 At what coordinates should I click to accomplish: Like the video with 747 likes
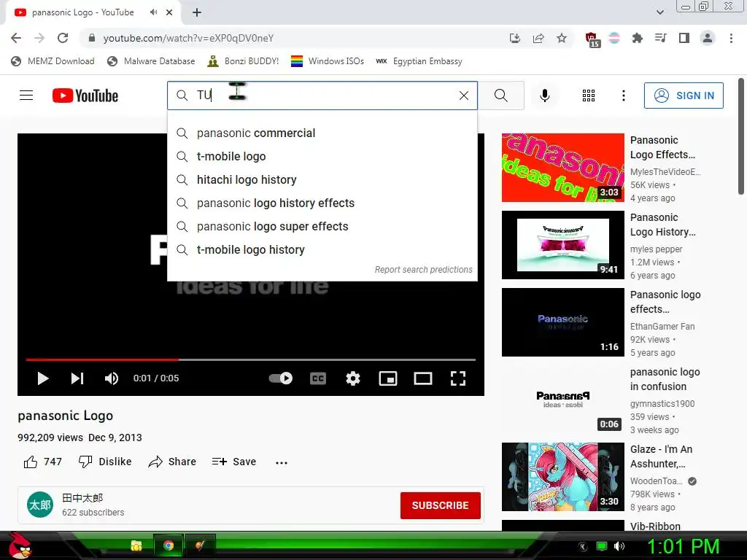(x=42, y=462)
